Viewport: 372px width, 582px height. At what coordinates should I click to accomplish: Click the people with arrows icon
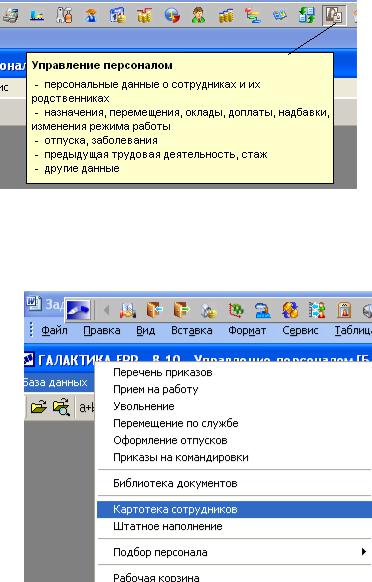317,310
